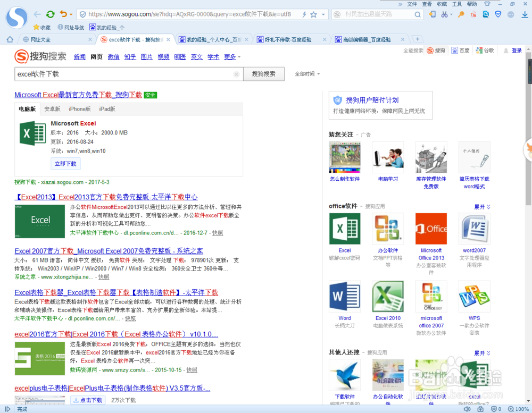Open the 工具 menu
The width and height of the screenshot is (532, 413).
456,4
